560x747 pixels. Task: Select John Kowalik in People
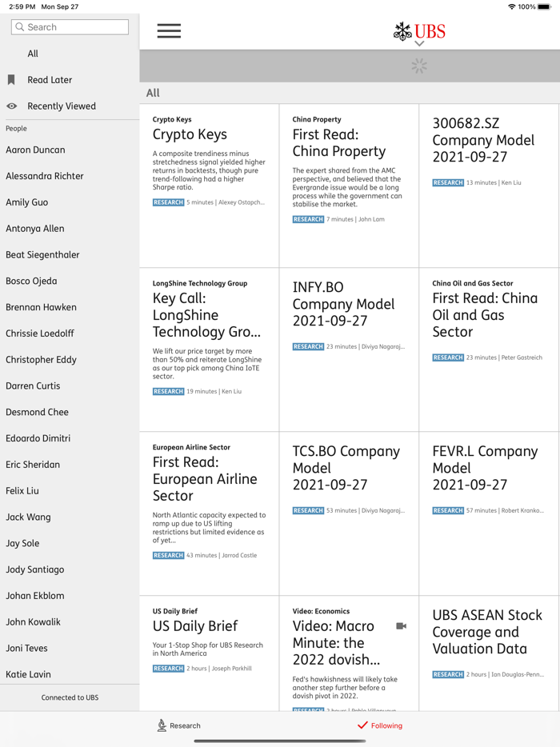(x=33, y=621)
